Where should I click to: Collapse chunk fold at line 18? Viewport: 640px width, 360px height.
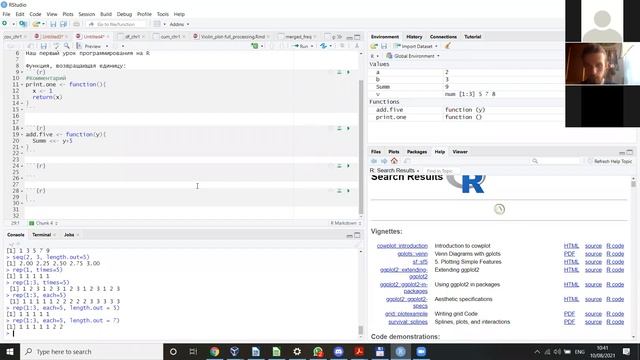point(22,128)
